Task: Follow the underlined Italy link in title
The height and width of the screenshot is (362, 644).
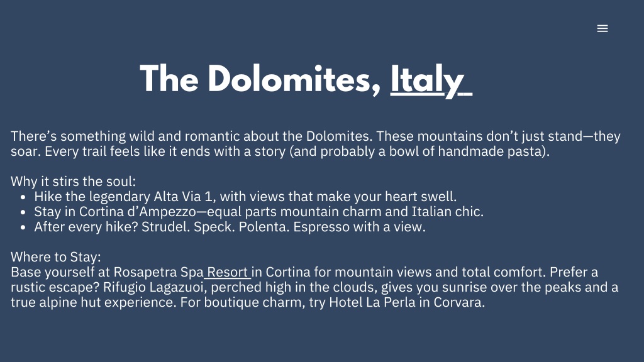Action: (430, 80)
